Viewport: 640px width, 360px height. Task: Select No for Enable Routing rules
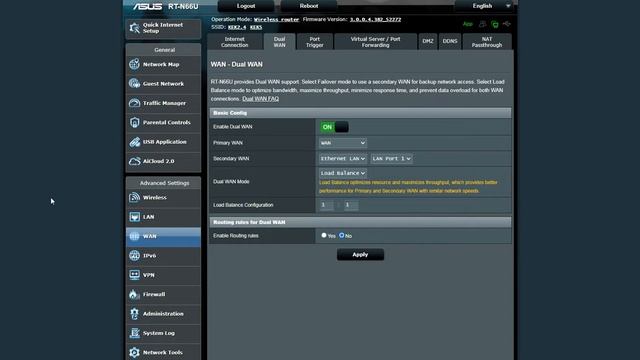coord(342,236)
